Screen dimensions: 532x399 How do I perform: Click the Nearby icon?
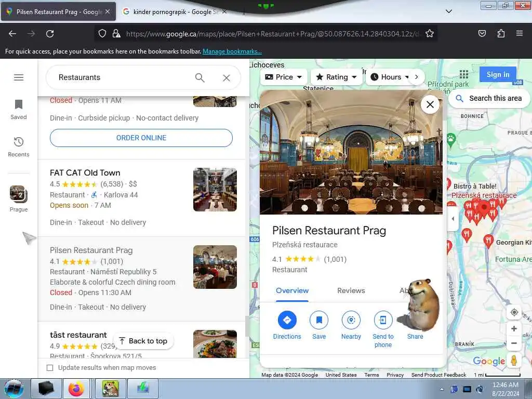(351, 320)
